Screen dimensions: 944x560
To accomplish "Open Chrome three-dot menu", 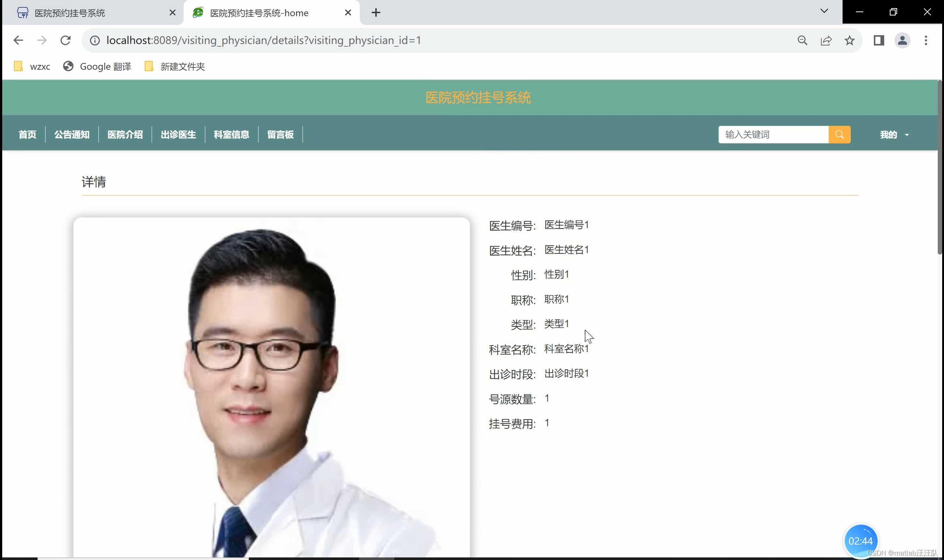I will 926,41.
